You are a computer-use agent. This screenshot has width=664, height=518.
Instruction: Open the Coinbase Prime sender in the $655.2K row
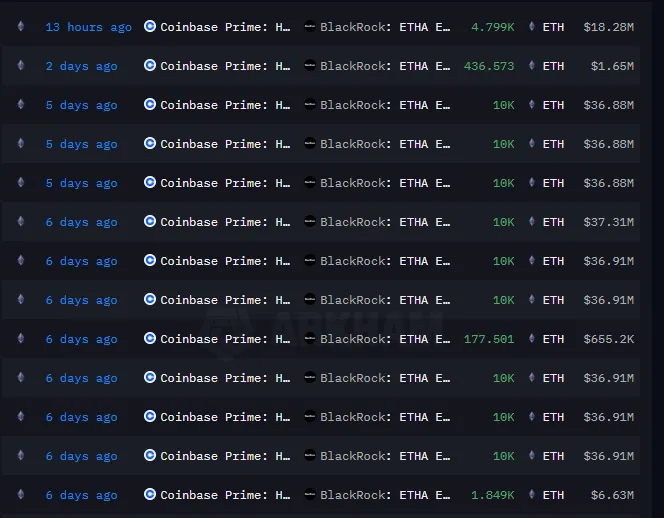tap(225, 339)
